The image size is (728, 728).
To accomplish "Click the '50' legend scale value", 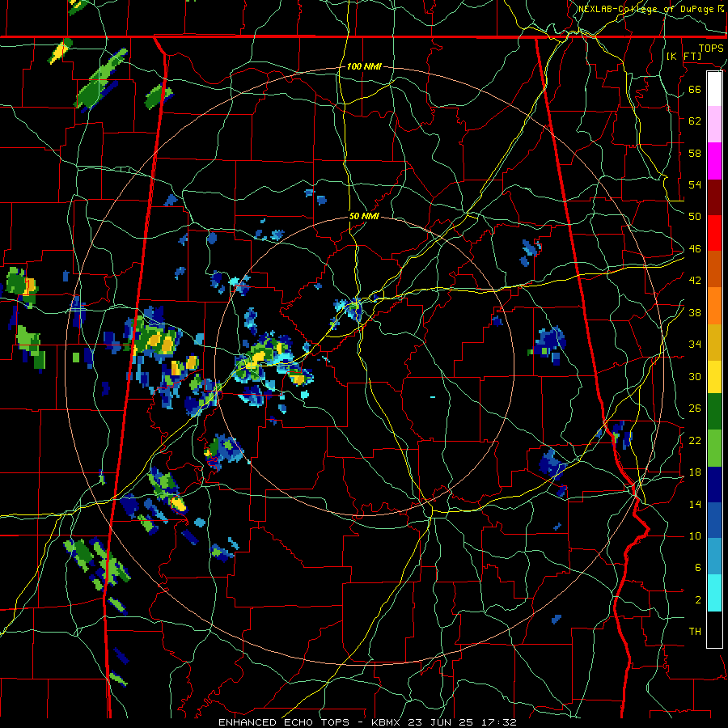I will pos(695,217).
